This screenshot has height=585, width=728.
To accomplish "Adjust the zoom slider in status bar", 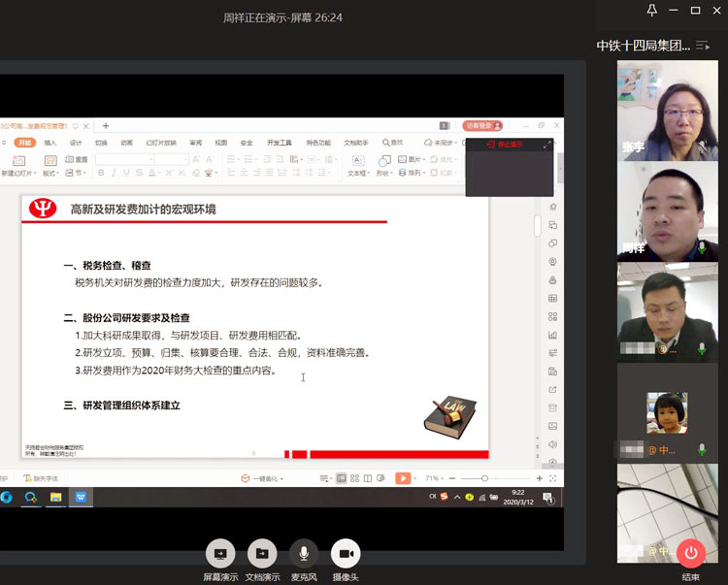I will click(x=484, y=478).
